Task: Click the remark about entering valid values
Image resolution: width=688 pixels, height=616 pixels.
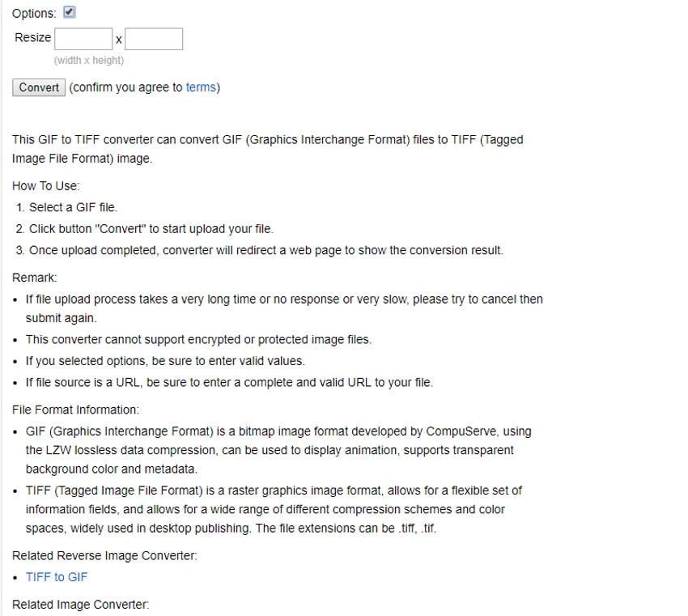Action: click(x=165, y=361)
